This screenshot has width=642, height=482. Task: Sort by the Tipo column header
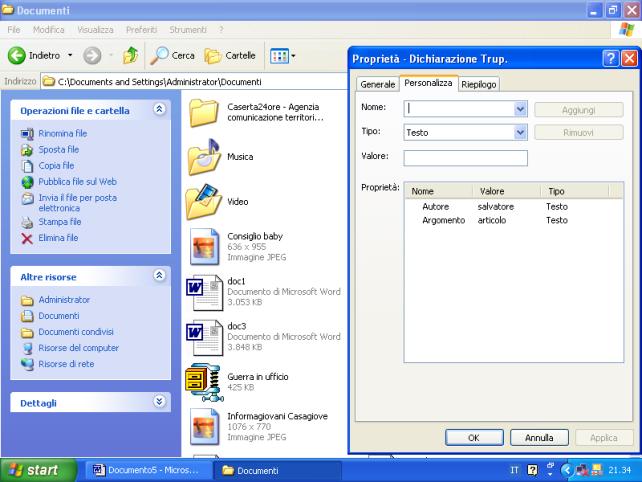tap(574, 191)
